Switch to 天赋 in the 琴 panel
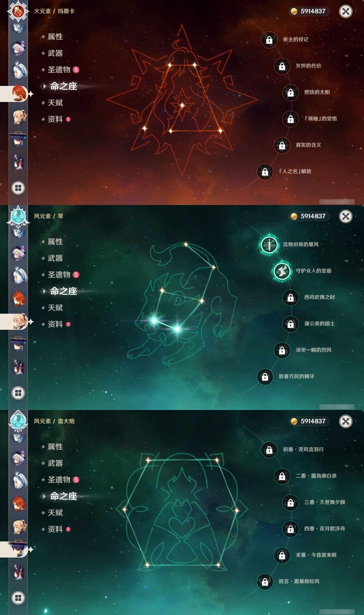Screen dimensions: 364x615 point(55,307)
